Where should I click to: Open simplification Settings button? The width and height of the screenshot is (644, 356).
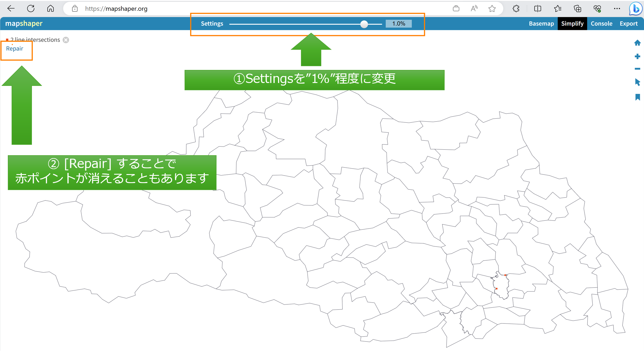212,24
